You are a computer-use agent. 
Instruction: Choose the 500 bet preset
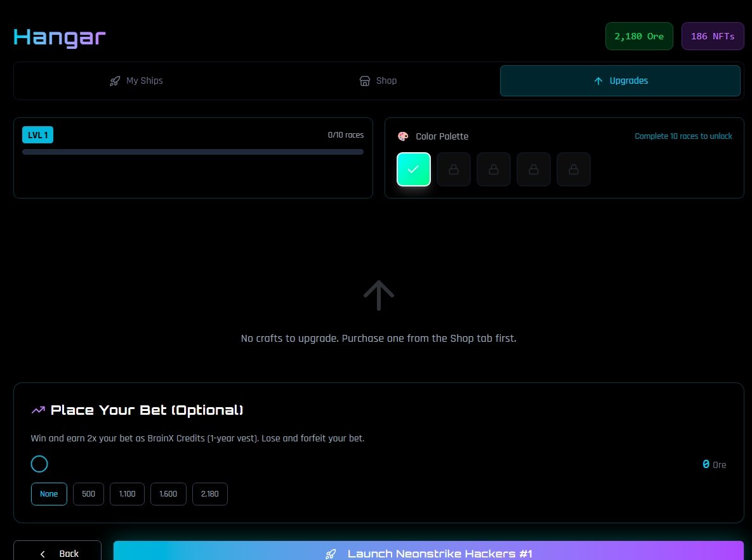click(88, 494)
